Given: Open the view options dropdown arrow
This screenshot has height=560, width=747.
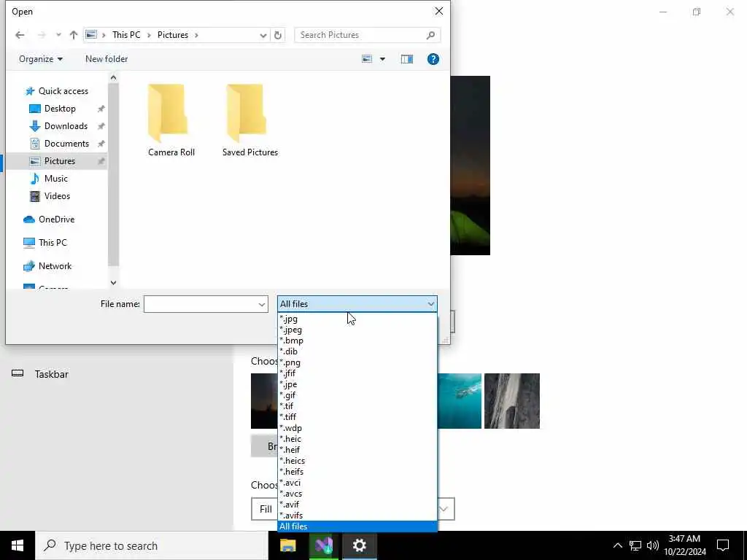Looking at the screenshot, I should click(x=382, y=59).
